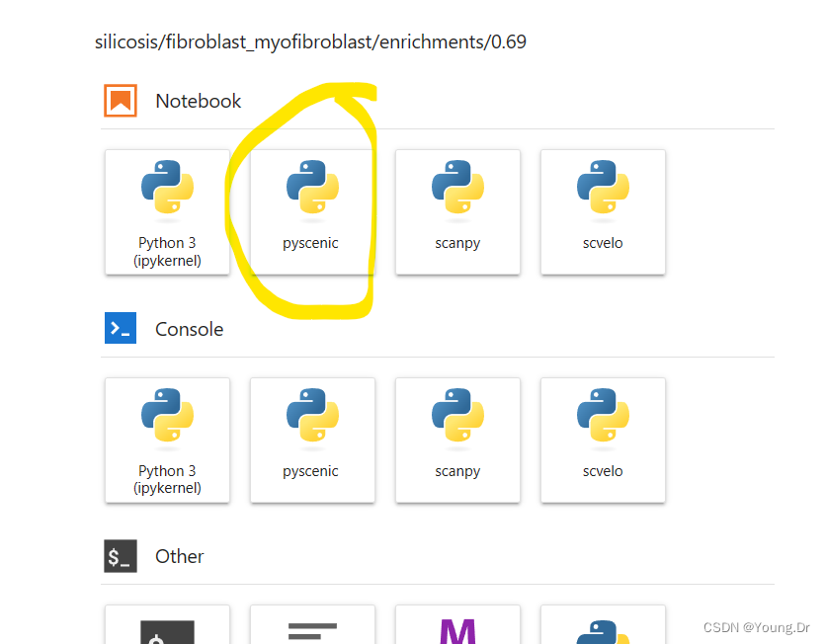
Task: Click the Other section heading
Action: pos(180,557)
